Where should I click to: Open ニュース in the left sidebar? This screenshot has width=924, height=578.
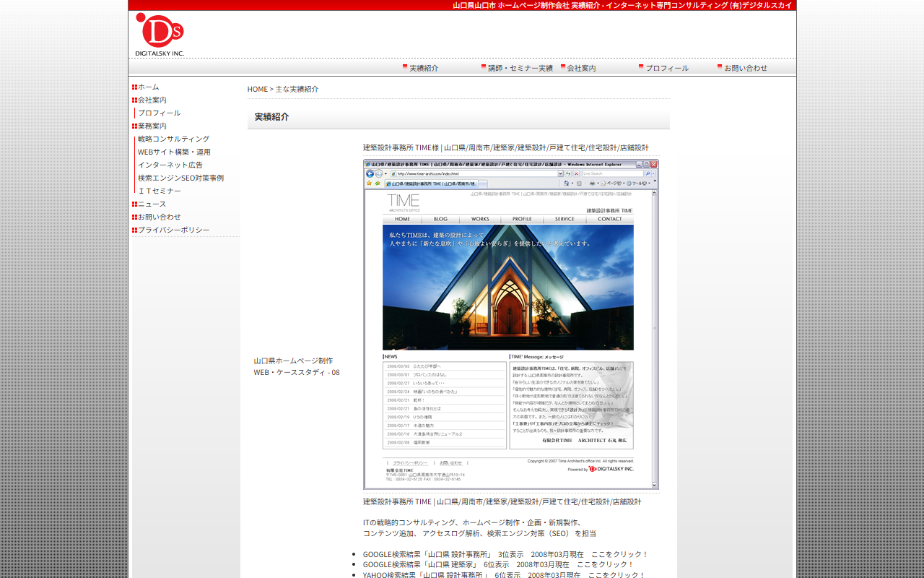point(152,204)
